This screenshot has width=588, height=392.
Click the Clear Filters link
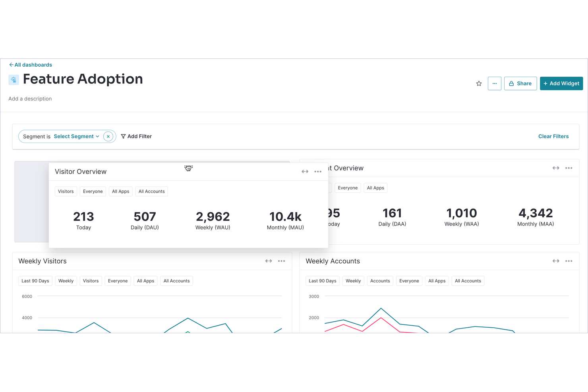553,136
